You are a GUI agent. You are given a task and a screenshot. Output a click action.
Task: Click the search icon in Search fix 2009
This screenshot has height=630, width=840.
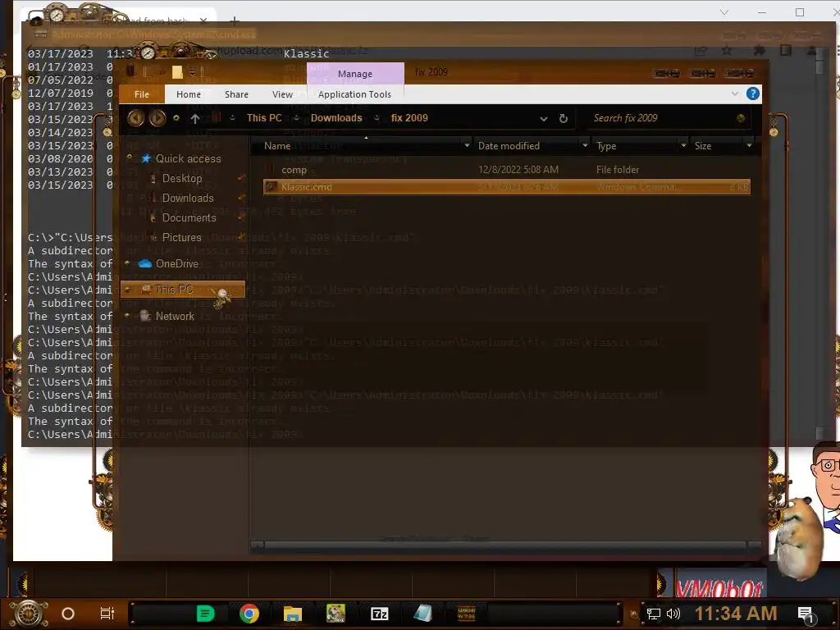(x=741, y=118)
